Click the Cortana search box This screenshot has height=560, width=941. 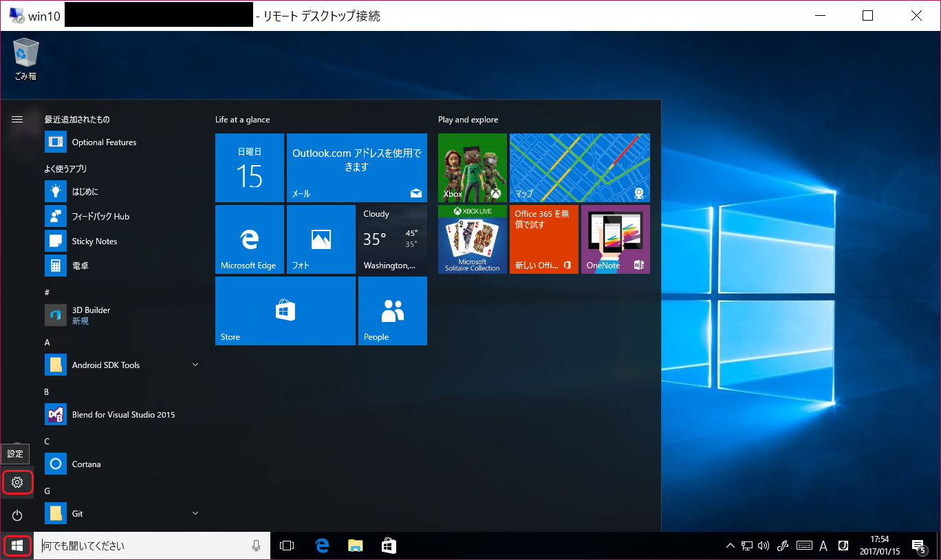click(x=138, y=545)
